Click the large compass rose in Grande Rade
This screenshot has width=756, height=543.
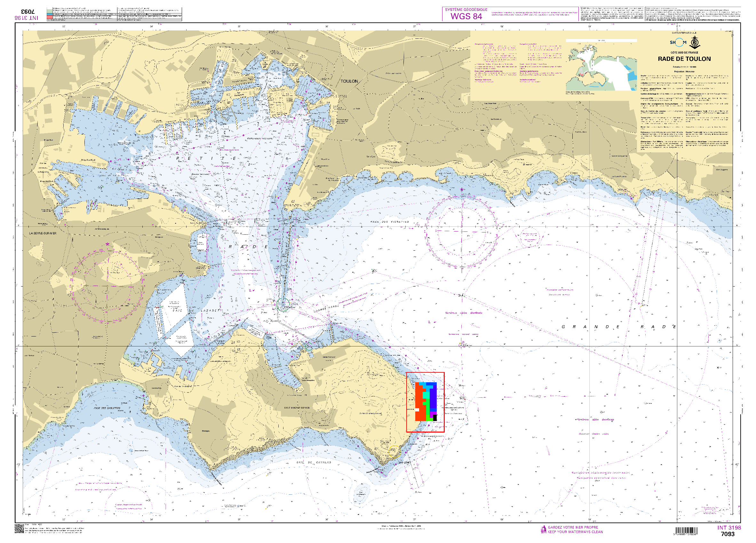tap(462, 231)
